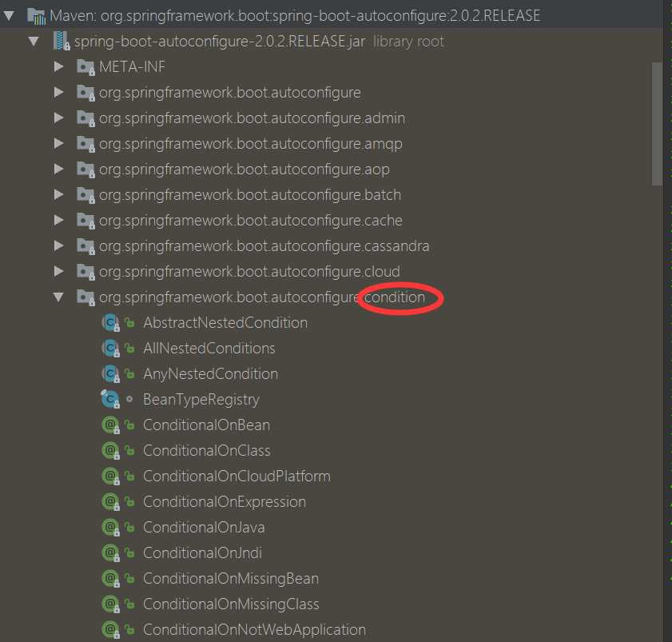672x642 pixels.
Task: Click the autoconfigure.cache package folder icon
Action: (85, 221)
